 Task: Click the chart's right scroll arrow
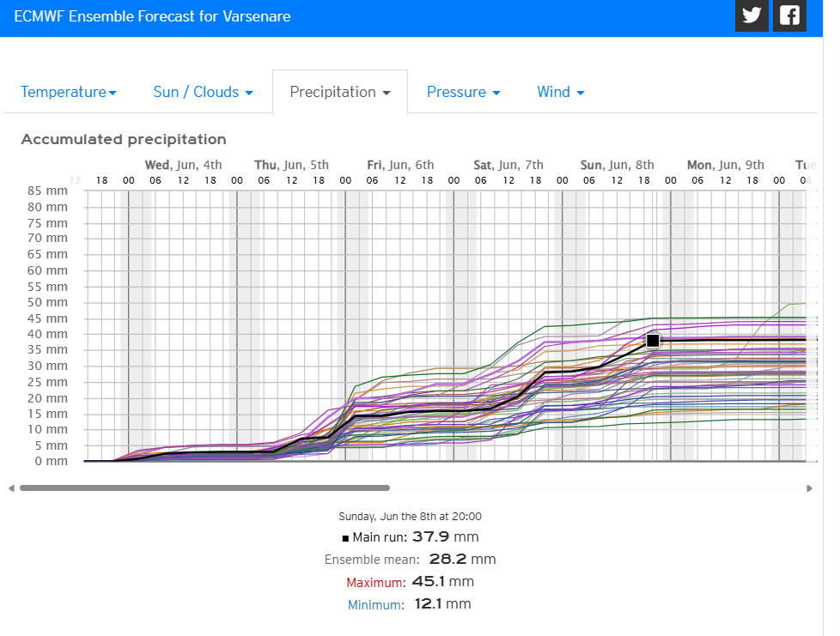click(x=810, y=488)
